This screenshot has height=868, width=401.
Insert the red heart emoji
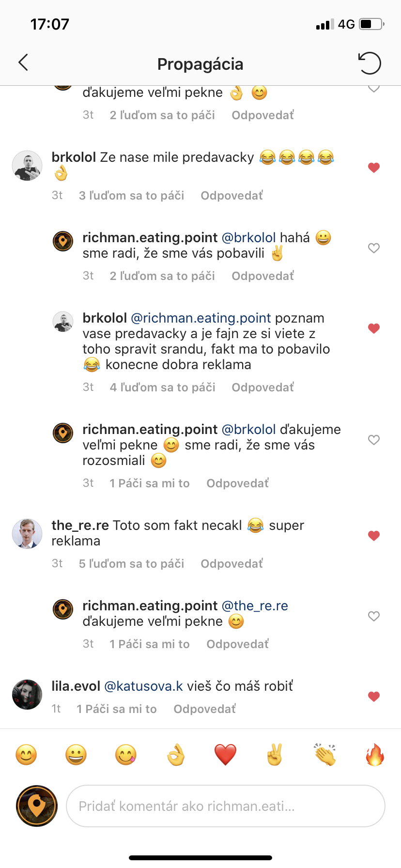click(225, 755)
